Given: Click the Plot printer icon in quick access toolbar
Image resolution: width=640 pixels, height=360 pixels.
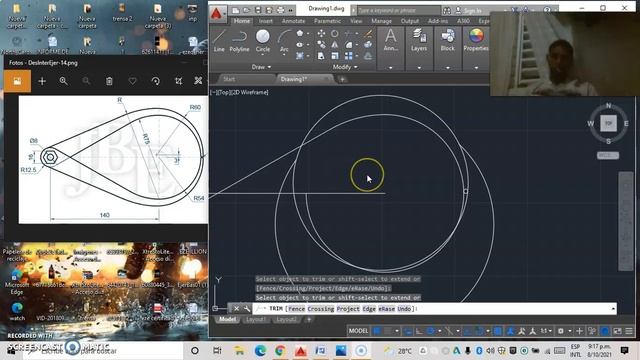Looking at the screenshot, I should pyautogui.click(x=280, y=10).
